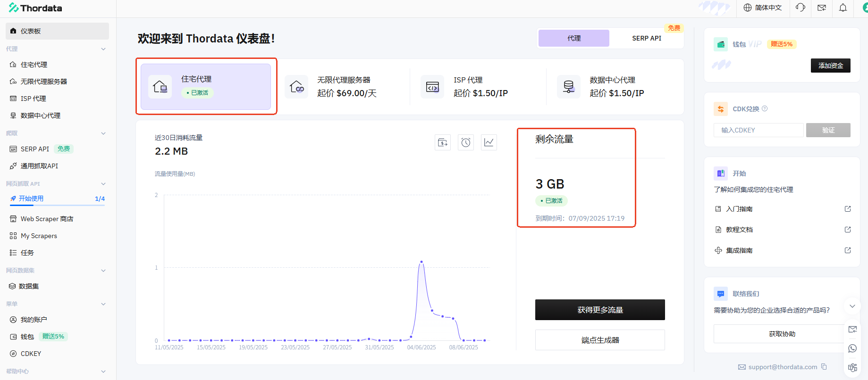Open the floating WhatsApp contact icon

(852, 348)
